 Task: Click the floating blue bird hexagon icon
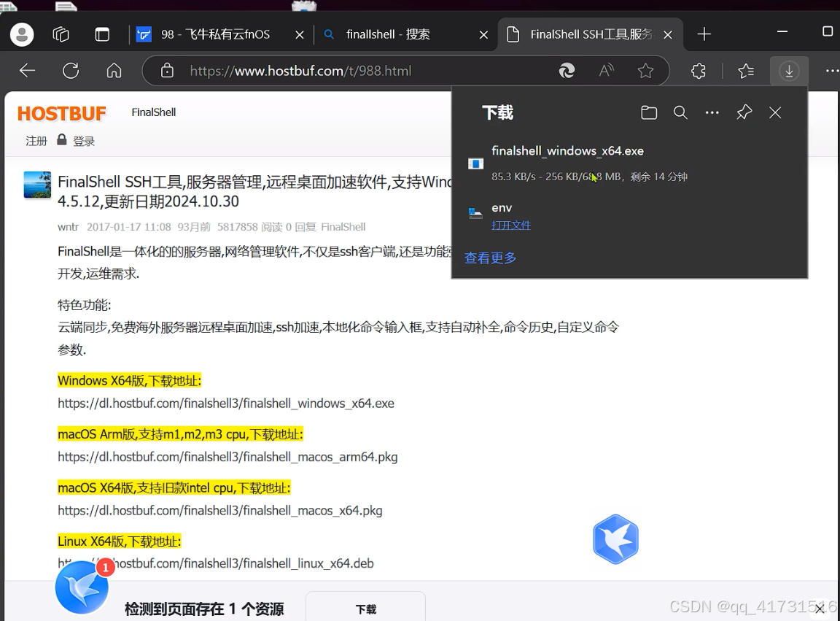pos(615,539)
